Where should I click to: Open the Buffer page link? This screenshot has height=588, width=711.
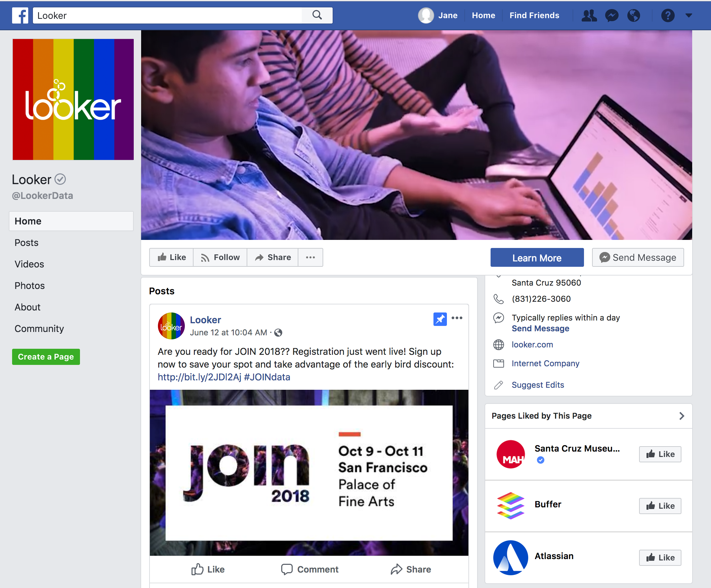tap(548, 504)
